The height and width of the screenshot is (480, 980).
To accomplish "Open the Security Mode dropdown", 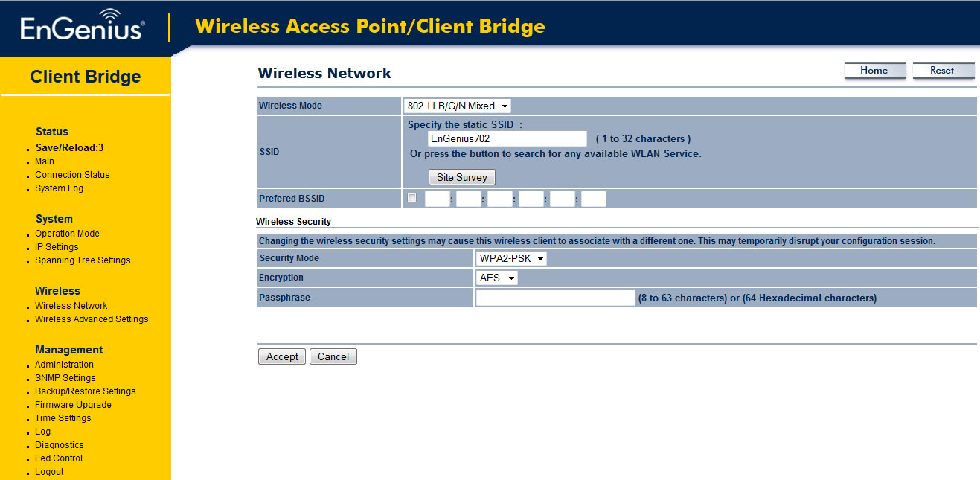I will point(512,258).
